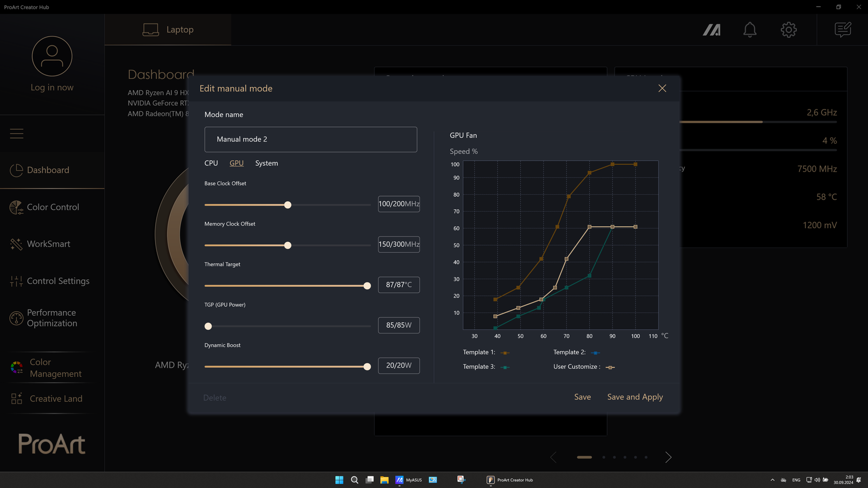Select User Customize fan curve legend marker

click(x=610, y=368)
